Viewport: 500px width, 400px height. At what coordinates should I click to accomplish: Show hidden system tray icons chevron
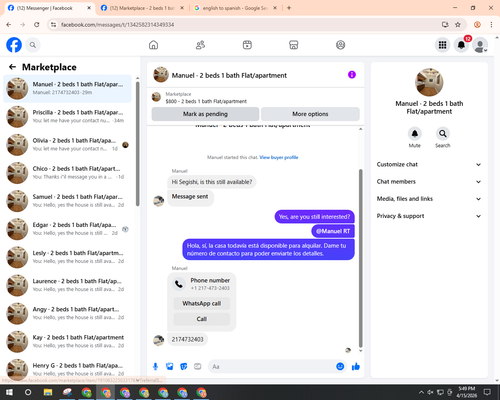[421, 392]
